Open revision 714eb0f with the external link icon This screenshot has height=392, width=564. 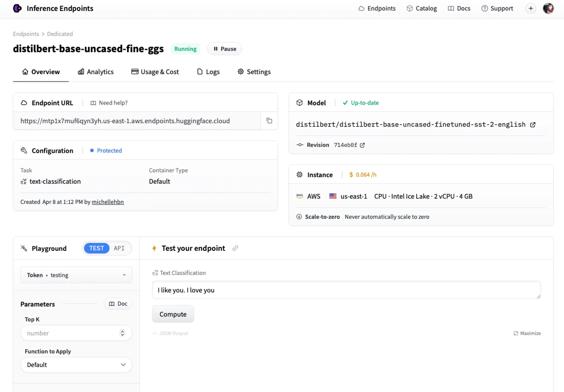click(x=362, y=145)
